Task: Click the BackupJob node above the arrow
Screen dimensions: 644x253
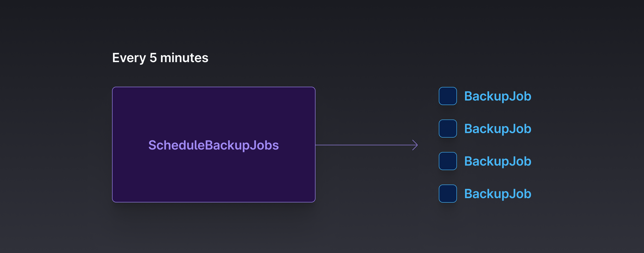Action: tap(447, 129)
